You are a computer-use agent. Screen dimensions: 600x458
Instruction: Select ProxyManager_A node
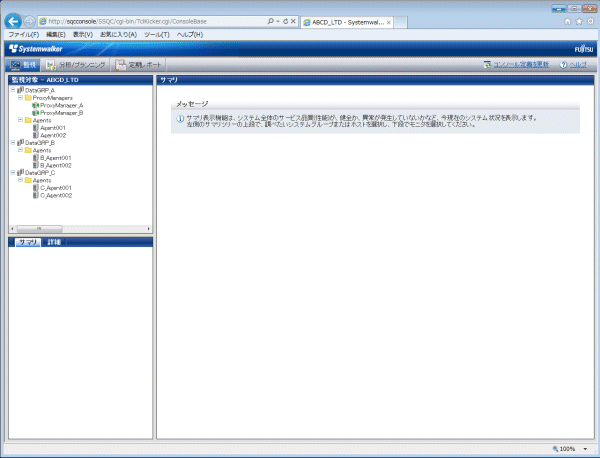(x=62, y=105)
